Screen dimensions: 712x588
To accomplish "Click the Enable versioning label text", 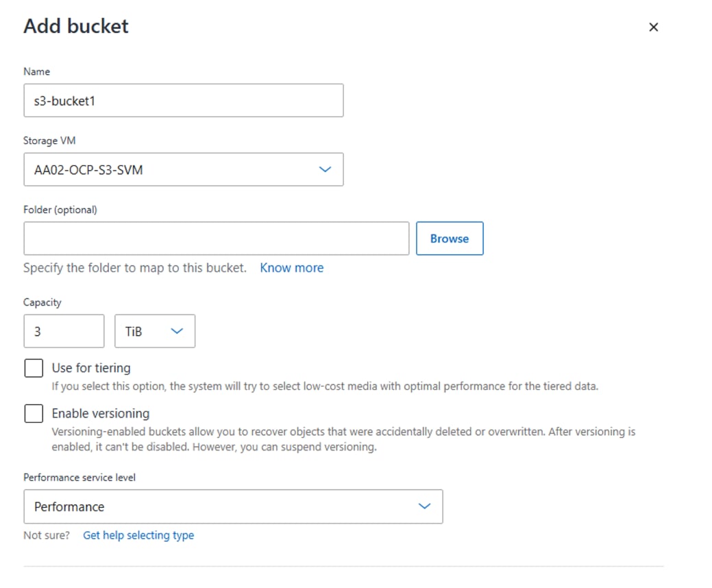I will (100, 413).
